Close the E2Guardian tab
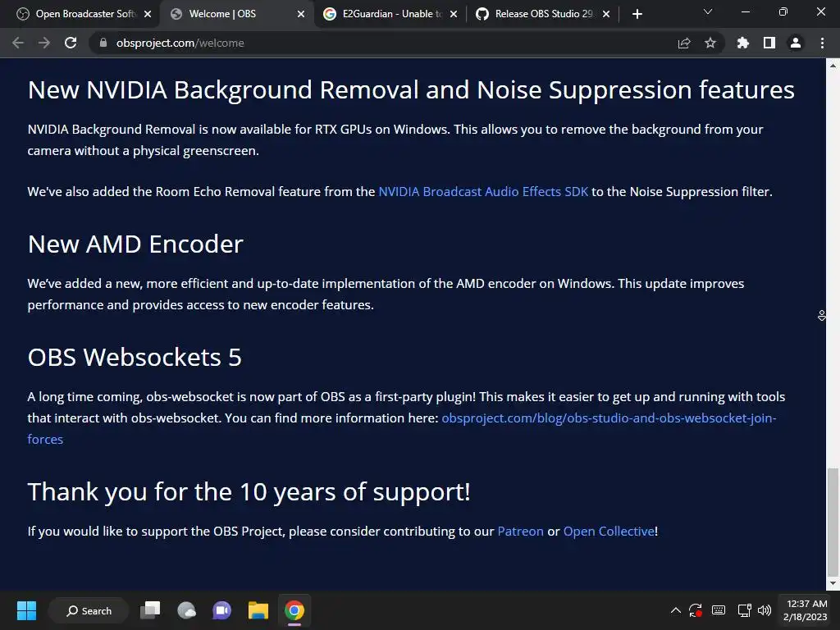Screen dimensions: 840x630 tap(454, 14)
